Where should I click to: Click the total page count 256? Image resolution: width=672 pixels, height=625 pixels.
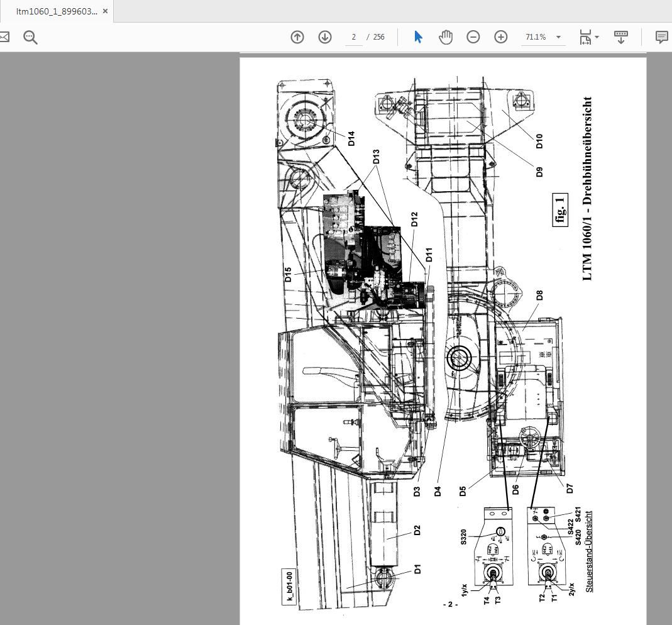click(379, 37)
